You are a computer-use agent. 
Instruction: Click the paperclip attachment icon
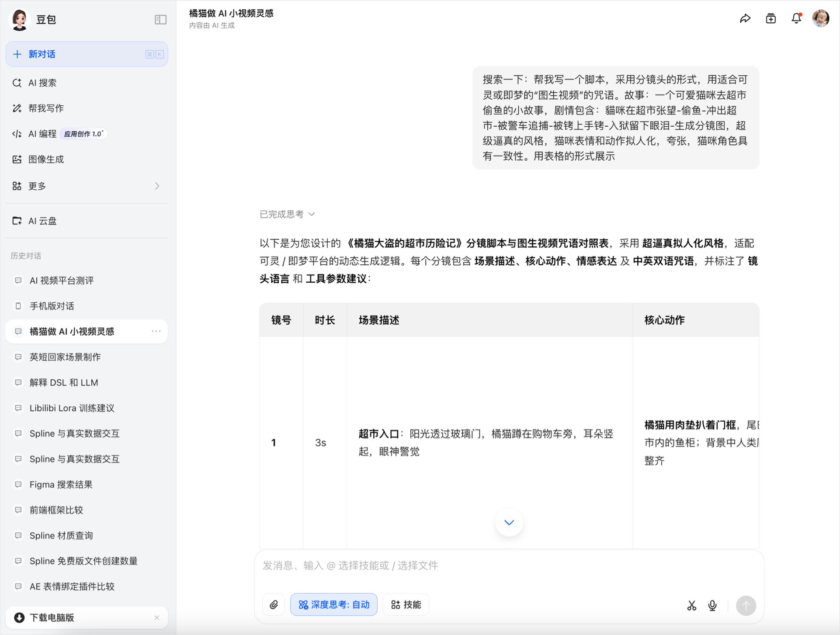pyautogui.click(x=274, y=604)
